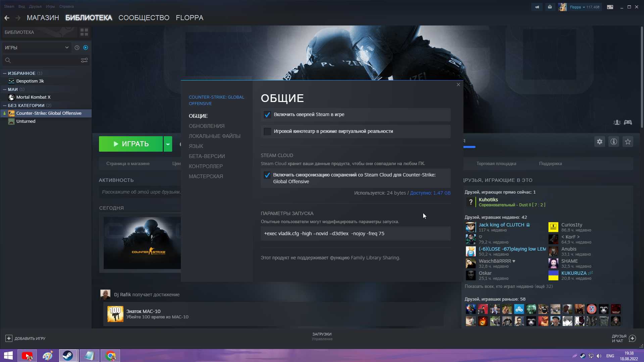Expand the ИГРЫ category dropdown
This screenshot has width=644, height=362.
(x=36, y=48)
